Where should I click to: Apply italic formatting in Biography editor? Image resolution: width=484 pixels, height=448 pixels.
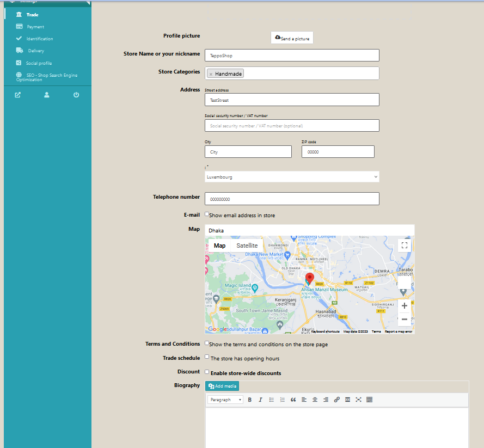[260, 400]
